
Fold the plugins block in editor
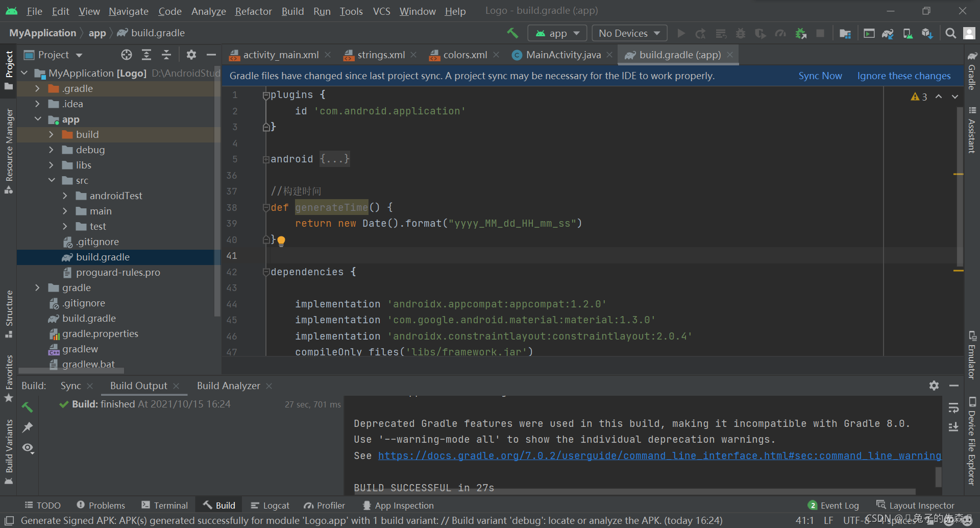click(266, 95)
